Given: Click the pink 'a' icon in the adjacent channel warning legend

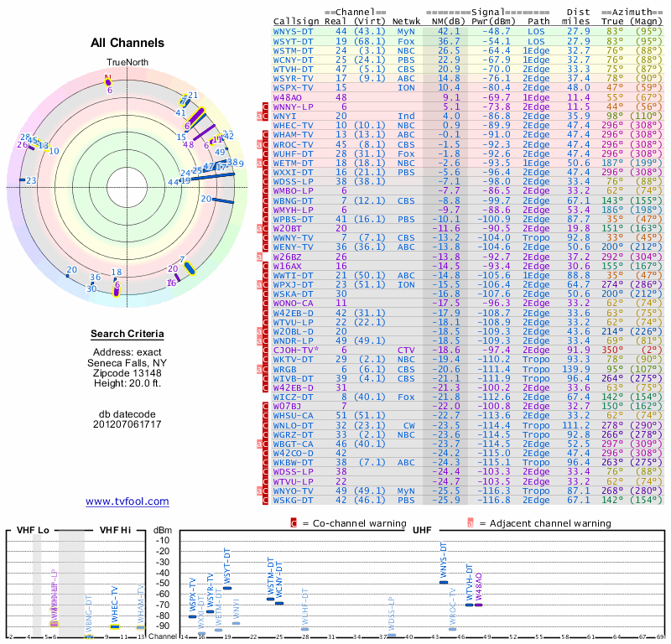Looking at the screenshot, I should pyautogui.click(x=471, y=523).
